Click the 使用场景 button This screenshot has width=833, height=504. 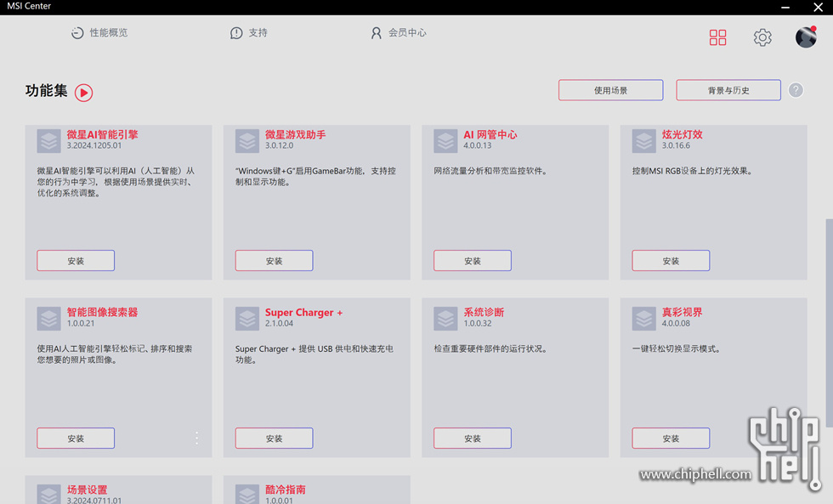click(611, 90)
